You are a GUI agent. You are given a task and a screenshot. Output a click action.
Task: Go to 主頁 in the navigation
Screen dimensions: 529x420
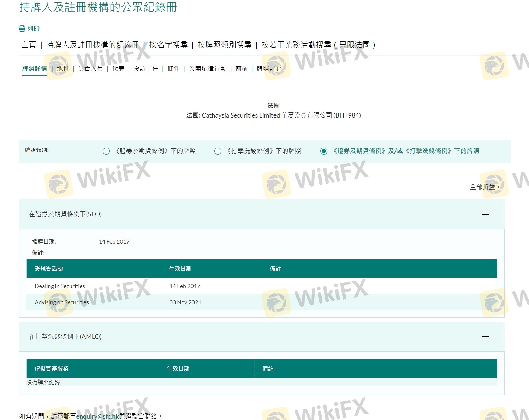coord(29,45)
